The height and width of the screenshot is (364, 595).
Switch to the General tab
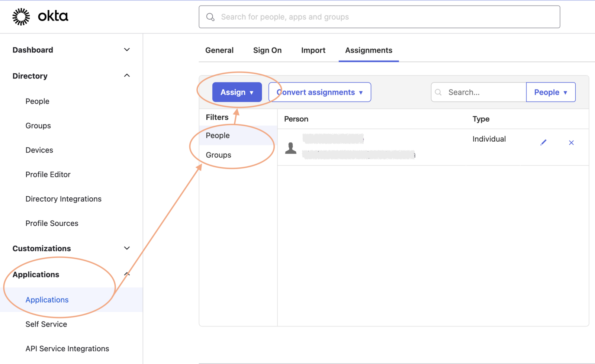(x=219, y=50)
